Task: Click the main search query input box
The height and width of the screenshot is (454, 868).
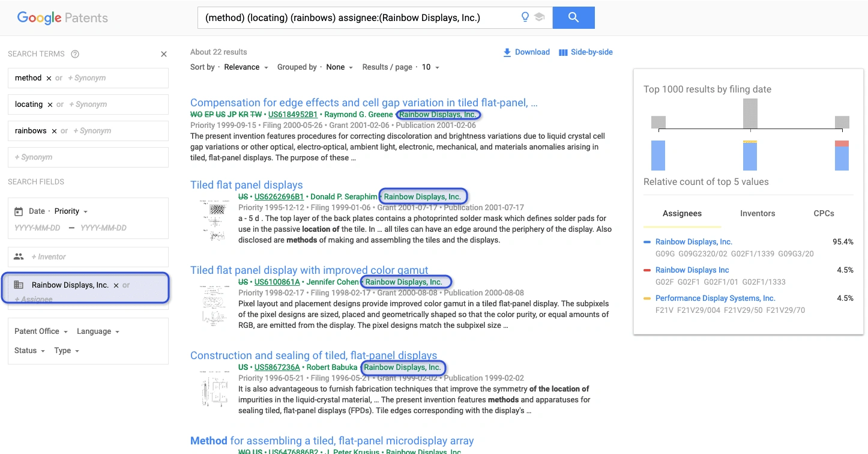Action: click(x=360, y=17)
